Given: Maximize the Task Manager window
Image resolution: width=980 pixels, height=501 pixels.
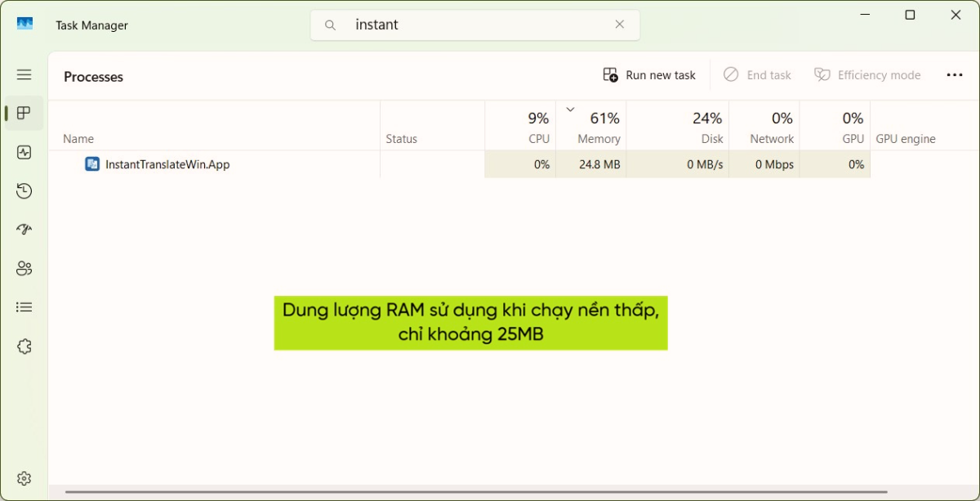Looking at the screenshot, I should (910, 15).
